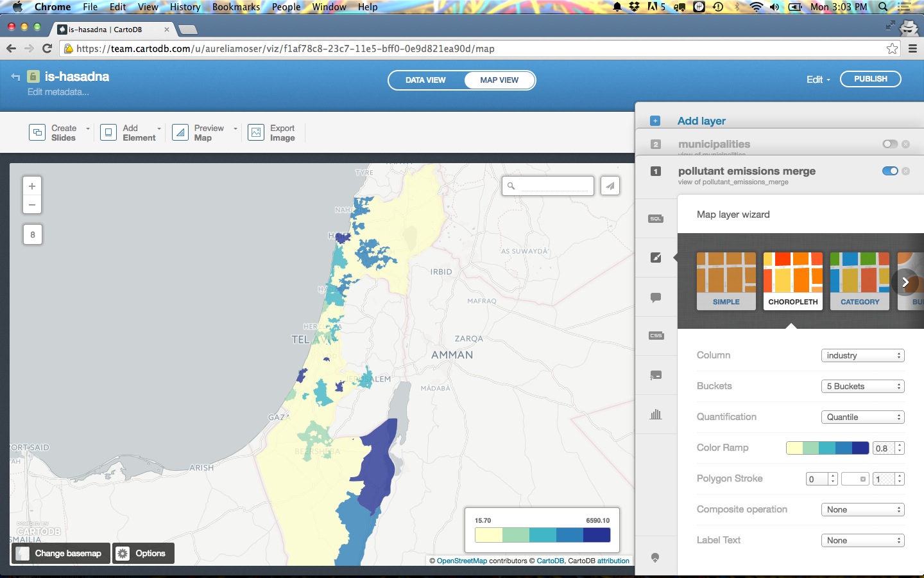The width and height of the screenshot is (924, 578).
Task: Click Add layer link
Action: 701,121
